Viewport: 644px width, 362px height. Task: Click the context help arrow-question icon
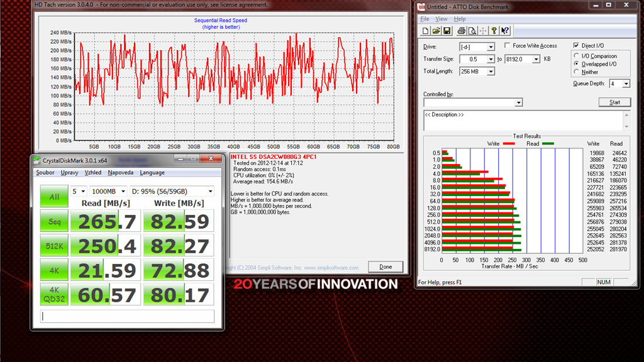(505, 31)
